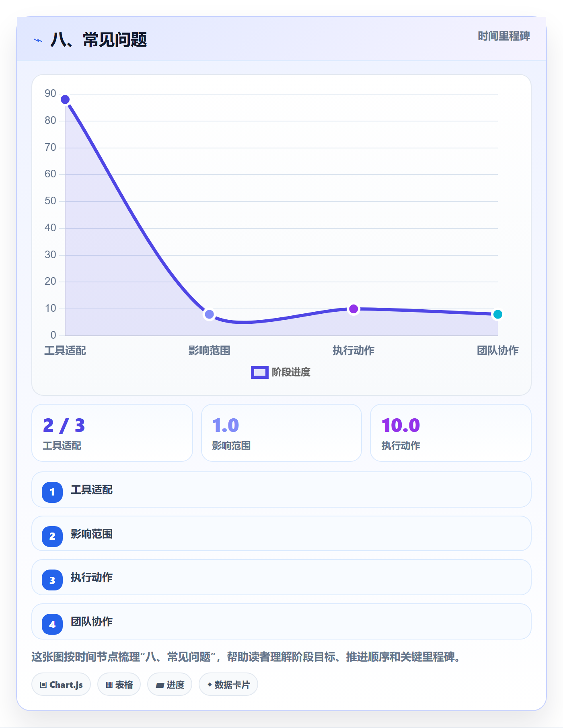Open the 1.0 影响范围 stat card
The width and height of the screenshot is (563, 728).
click(x=281, y=433)
